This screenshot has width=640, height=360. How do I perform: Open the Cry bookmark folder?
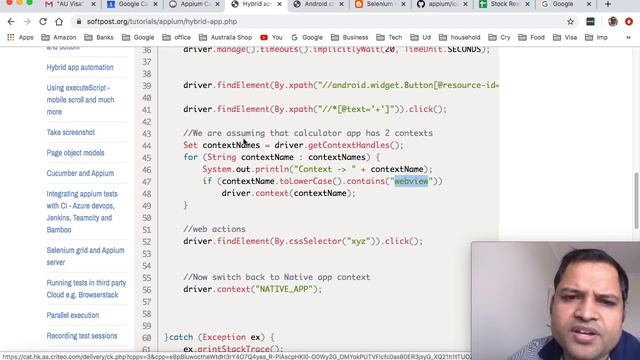point(499,37)
